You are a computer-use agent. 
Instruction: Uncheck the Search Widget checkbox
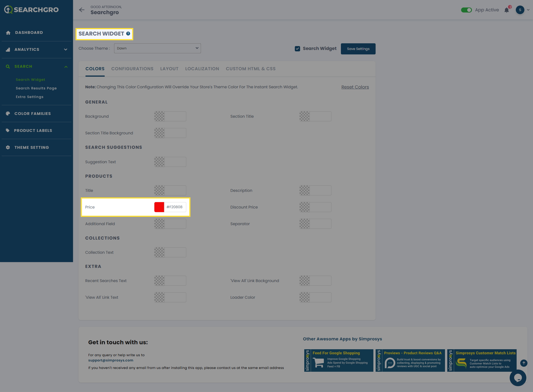coord(297,49)
